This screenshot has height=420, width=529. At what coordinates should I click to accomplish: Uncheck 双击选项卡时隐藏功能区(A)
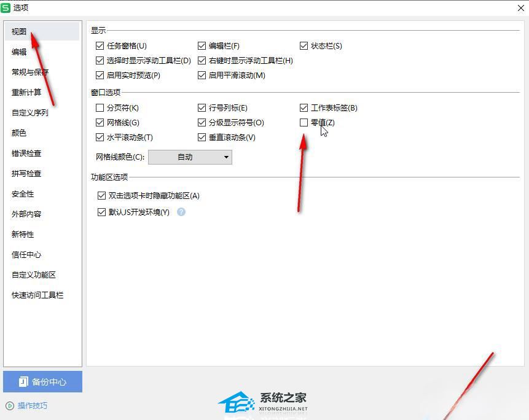coord(101,196)
